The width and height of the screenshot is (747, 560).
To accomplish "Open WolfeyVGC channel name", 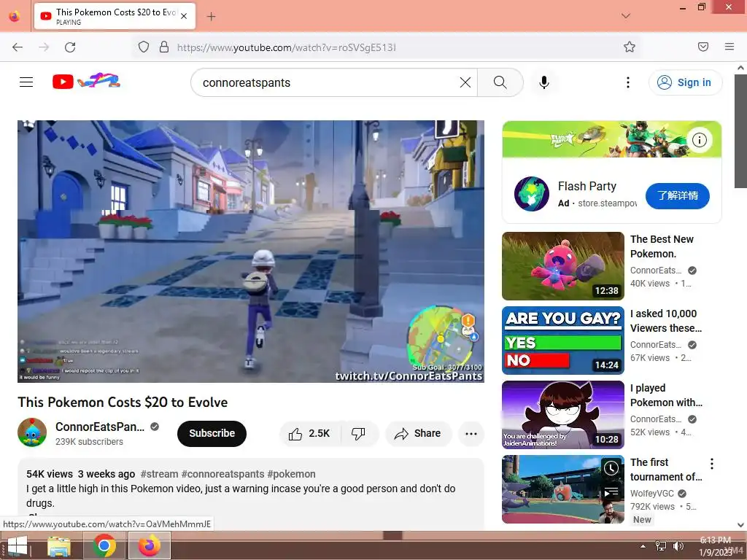I will 651,494.
